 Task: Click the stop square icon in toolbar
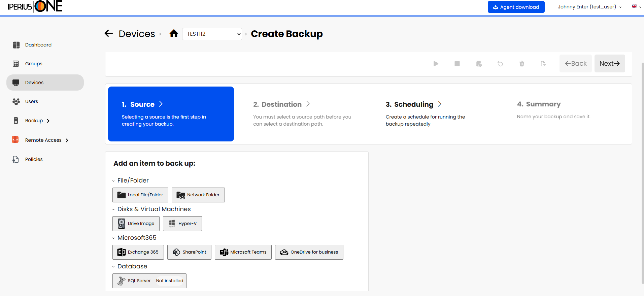(x=457, y=64)
